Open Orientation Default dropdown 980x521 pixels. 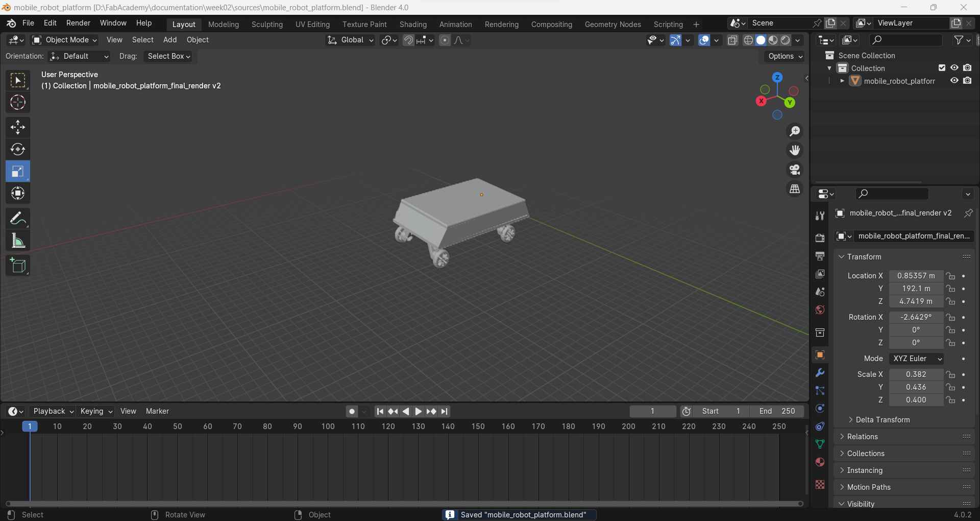coord(79,56)
